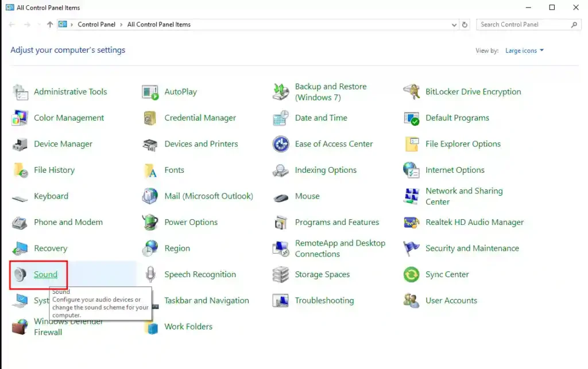
Task: Open the BitLocker Drive Encryption icon
Action: (x=411, y=92)
